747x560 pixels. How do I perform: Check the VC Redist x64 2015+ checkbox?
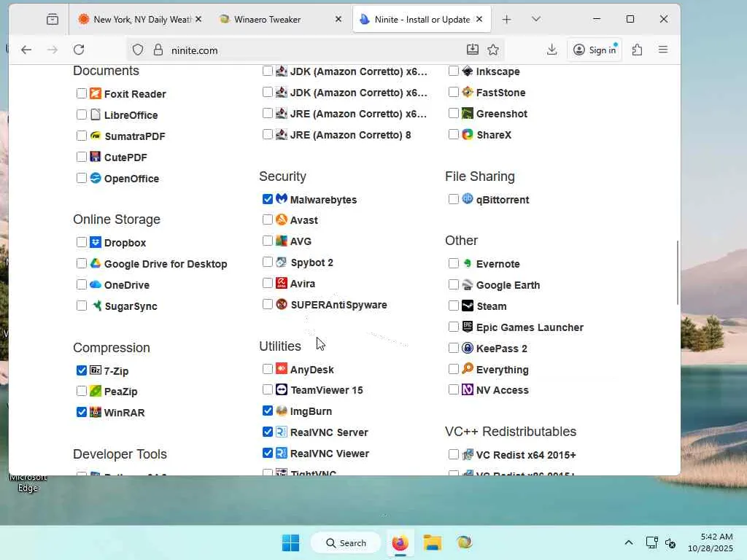point(454,454)
